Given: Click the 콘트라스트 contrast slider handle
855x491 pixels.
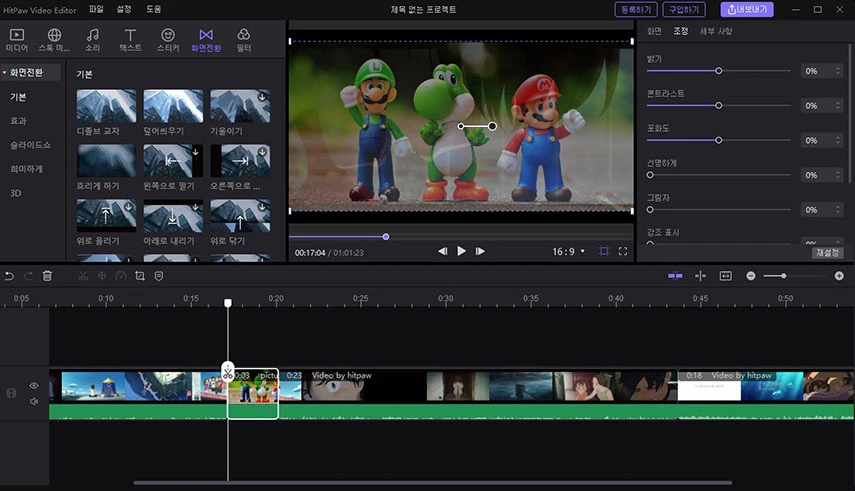Looking at the screenshot, I should pyautogui.click(x=719, y=105).
